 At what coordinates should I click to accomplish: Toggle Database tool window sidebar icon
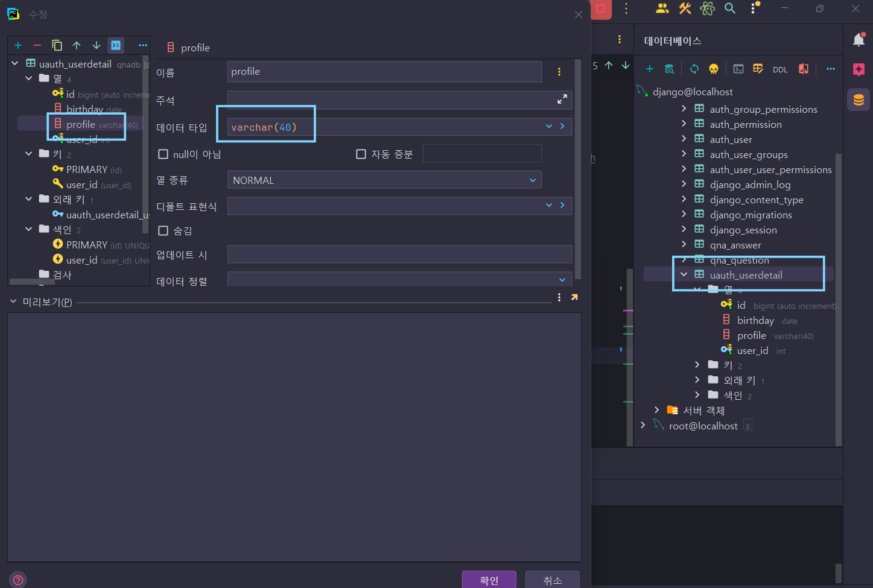[x=859, y=100]
